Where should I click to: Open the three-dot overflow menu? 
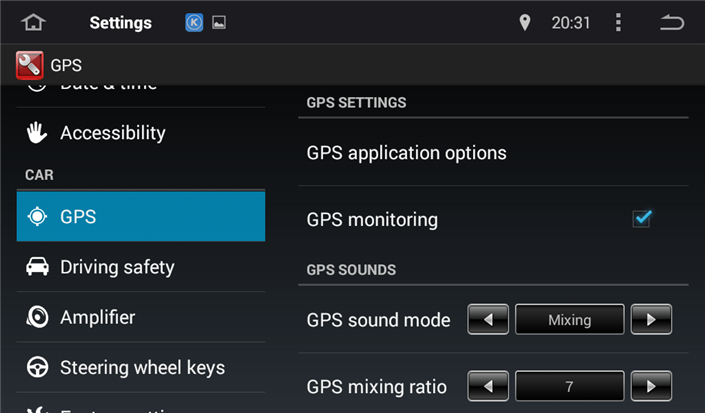tap(618, 22)
